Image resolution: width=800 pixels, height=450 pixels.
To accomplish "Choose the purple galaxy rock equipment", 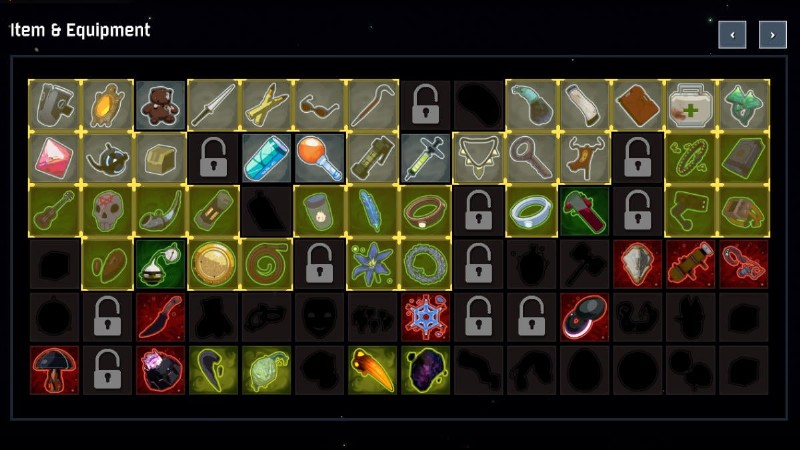I will point(426,370).
